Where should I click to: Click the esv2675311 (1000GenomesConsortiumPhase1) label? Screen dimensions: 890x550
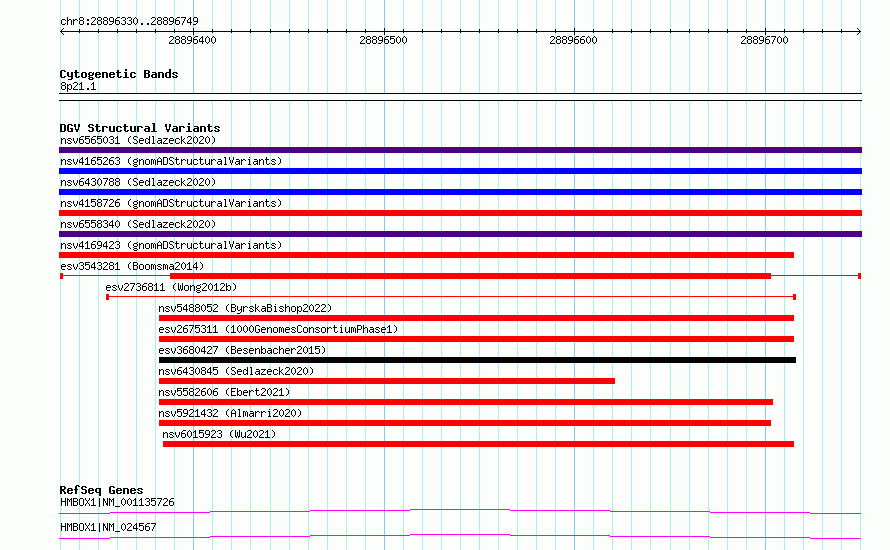click(x=278, y=329)
